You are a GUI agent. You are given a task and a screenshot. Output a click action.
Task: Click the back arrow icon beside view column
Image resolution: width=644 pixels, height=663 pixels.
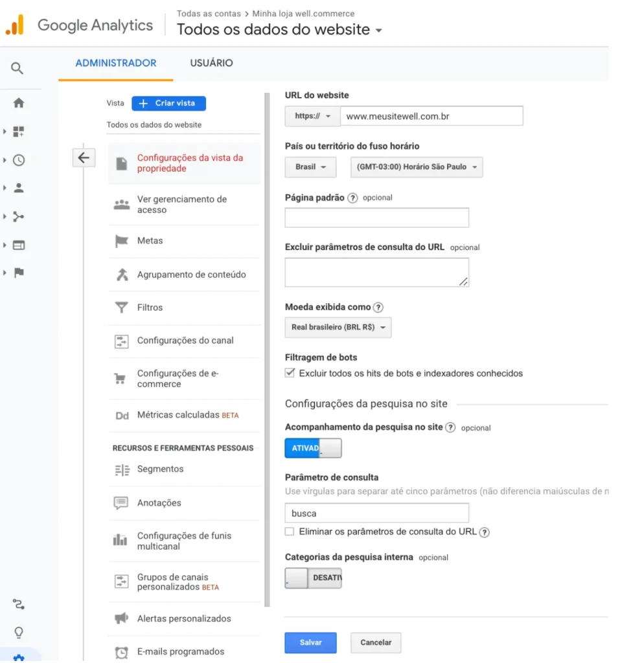tap(84, 157)
